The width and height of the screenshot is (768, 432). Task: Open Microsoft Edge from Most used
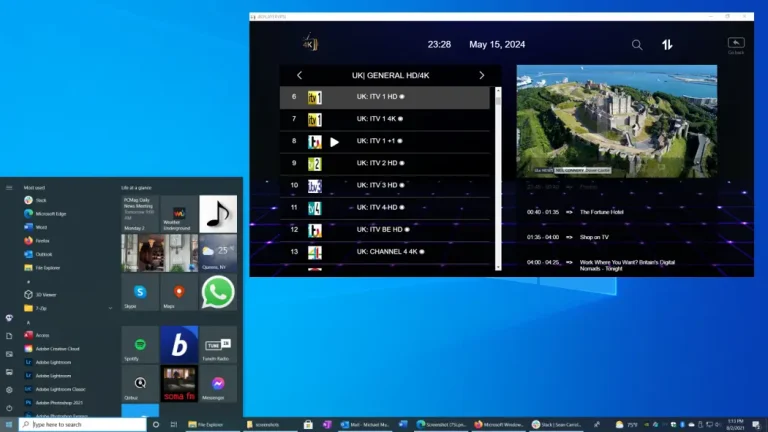pos(50,213)
